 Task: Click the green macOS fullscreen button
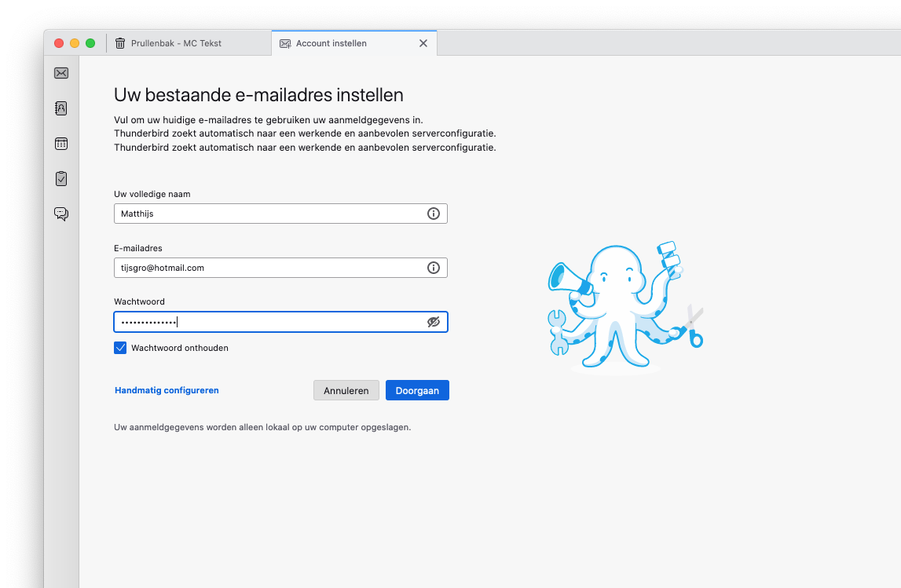pyautogui.click(x=90, y=43)
